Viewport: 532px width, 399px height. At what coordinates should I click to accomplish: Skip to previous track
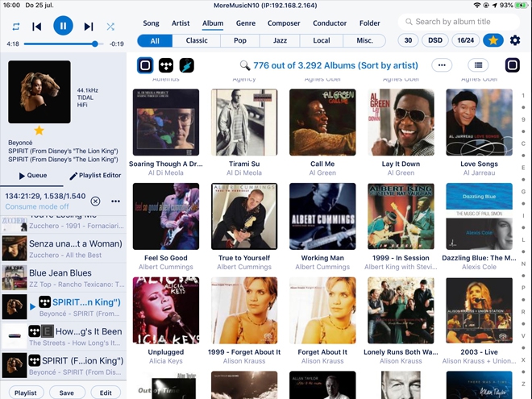point(36,27)
